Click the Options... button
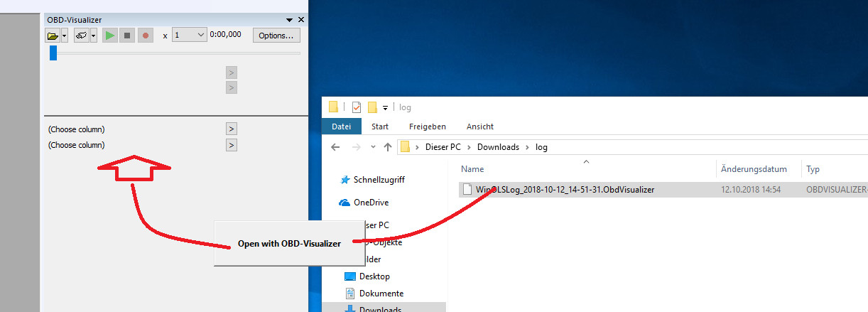Screen dimensions: 868x312 pyautogui.click(x=276, y=35)
